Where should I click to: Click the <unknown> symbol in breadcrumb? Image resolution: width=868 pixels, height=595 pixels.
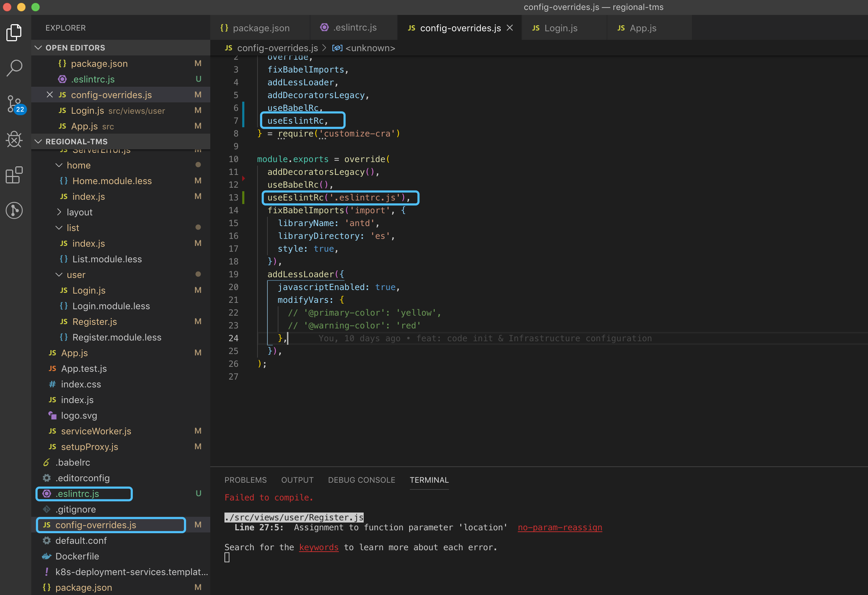coord(370,48)
